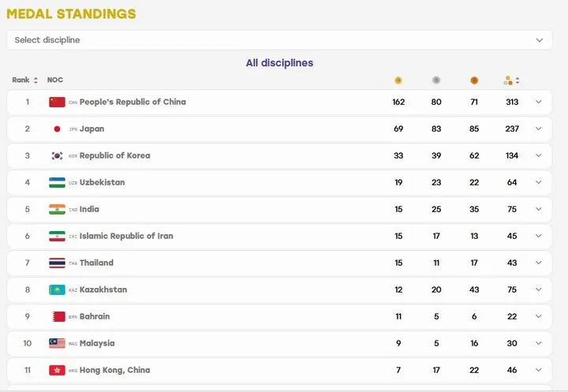
Task: Click Hong Kong's total medals 46
Action: pos(512,370)
